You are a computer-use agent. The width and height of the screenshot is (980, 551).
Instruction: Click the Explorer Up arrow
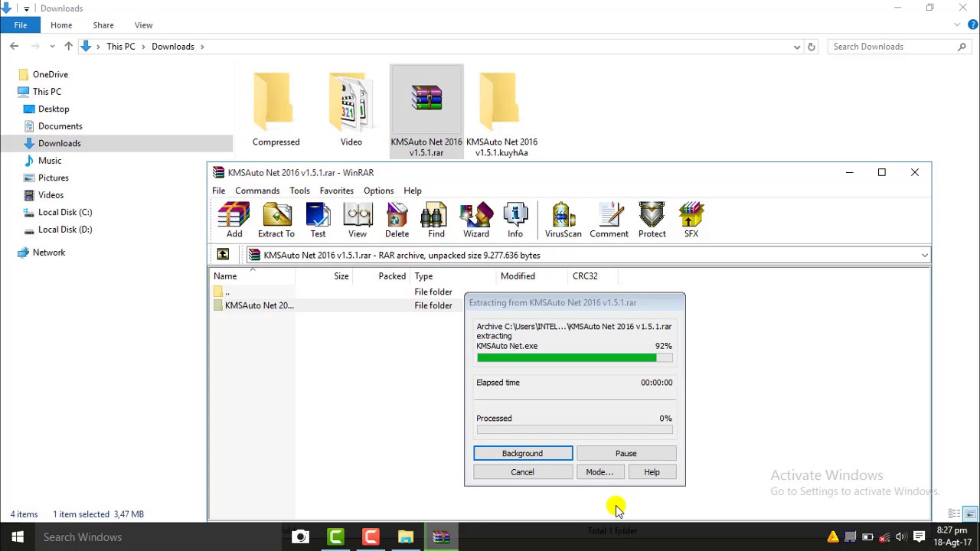pyautogui.click(x=68, y=47)
